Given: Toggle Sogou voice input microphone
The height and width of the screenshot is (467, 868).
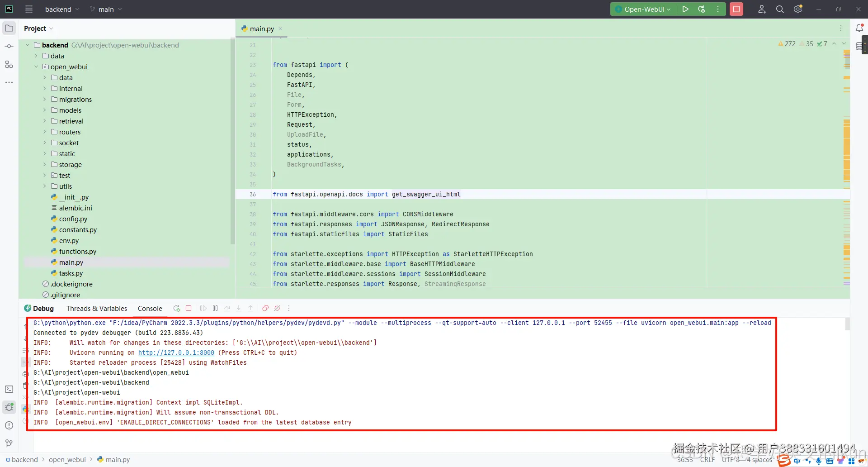Looking at the screenshot, I should [819, 461].
